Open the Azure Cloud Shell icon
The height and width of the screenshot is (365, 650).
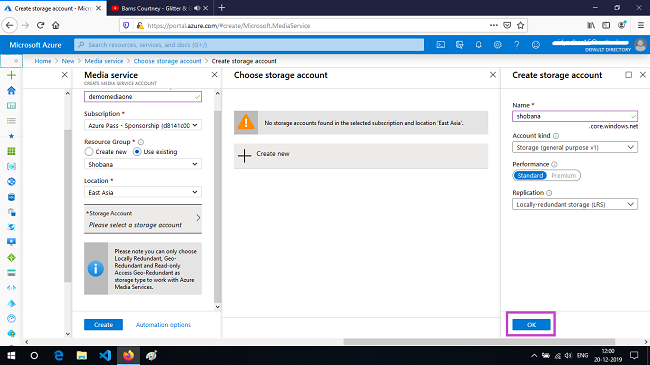(x=441, y=45)
